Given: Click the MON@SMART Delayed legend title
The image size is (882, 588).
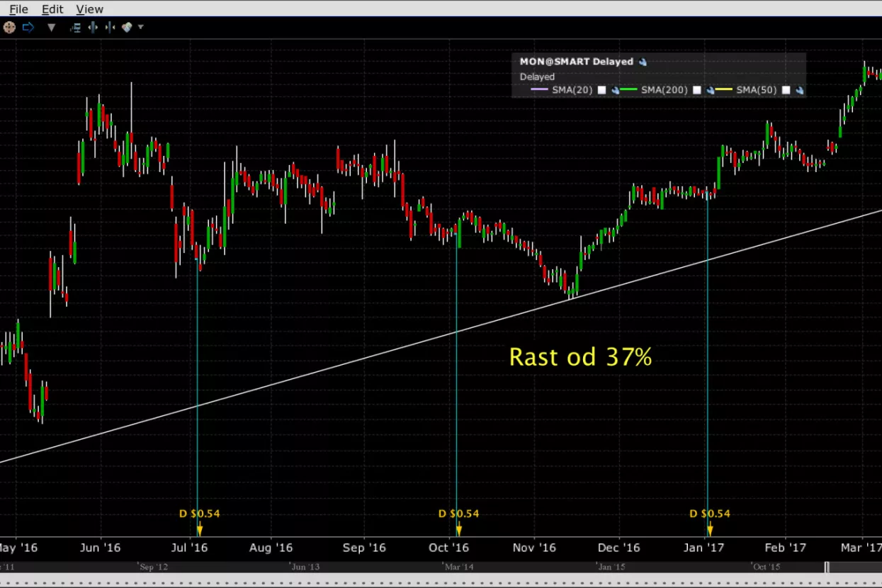Looking at the screenshot, I should coord(576,62).
